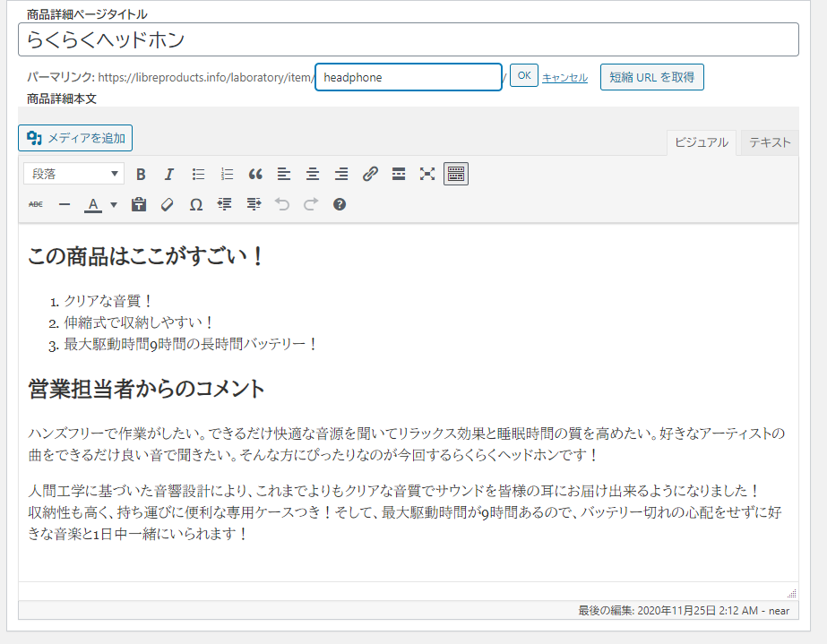Confirm the permalink with OK
Screen dimensions: 827x644
pos(524,75)
